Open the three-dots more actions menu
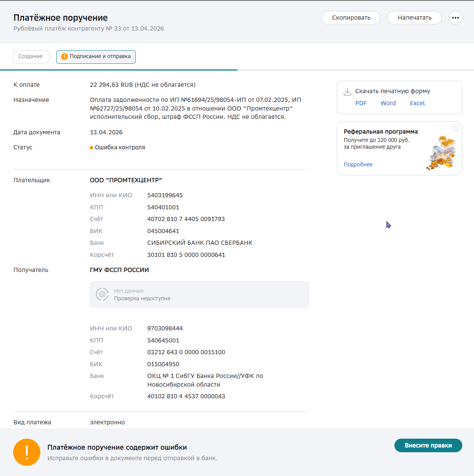 pos(455,18)
